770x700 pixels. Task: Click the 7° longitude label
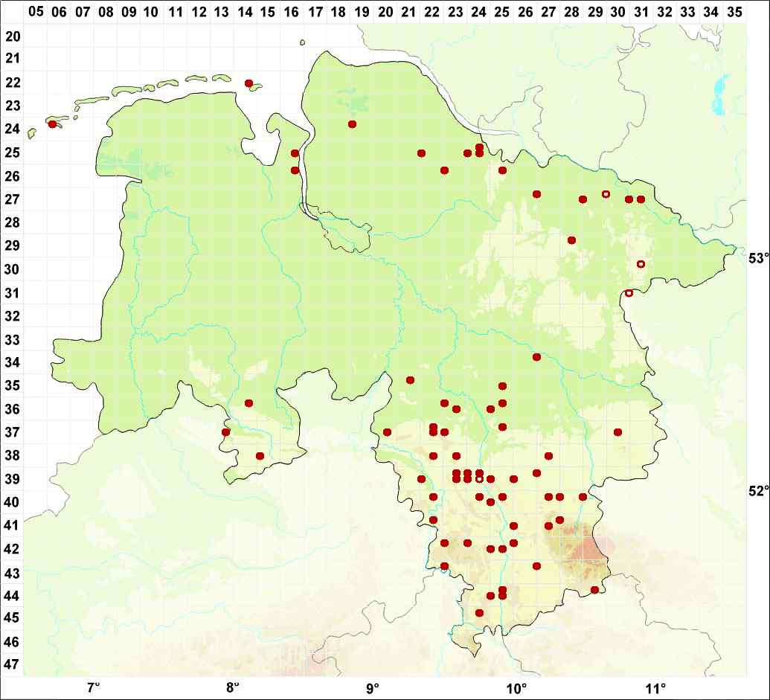[x=93, y=687]
